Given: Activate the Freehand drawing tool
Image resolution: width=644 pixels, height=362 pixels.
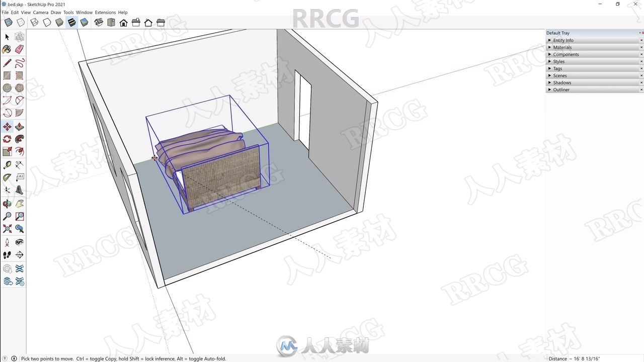Looking at the screenshot, I should coord(20,63).
